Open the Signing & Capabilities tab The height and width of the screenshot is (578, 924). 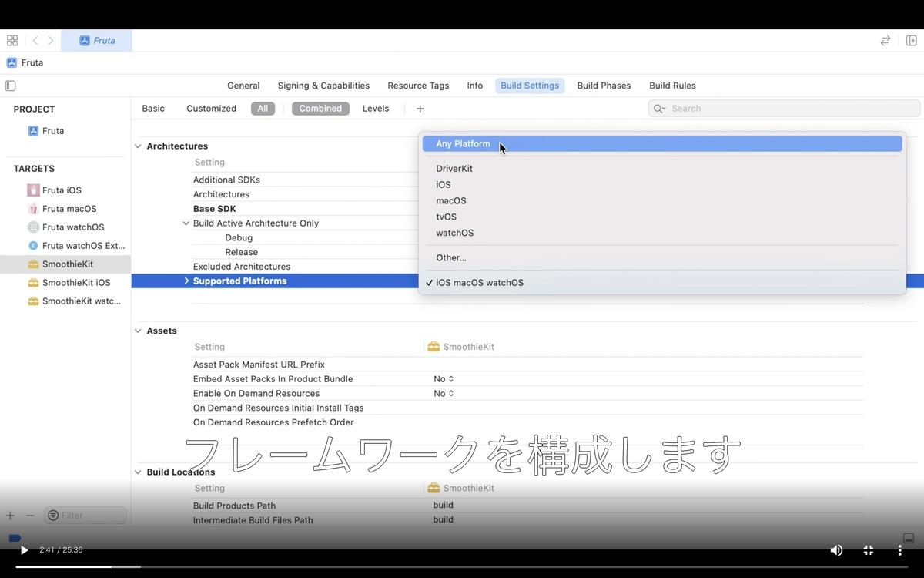pos(323,86)
